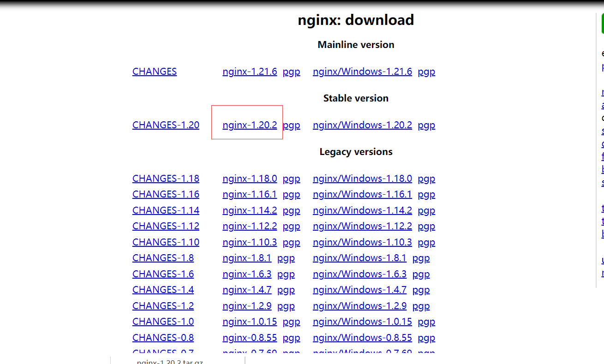The height and width of the screenshot is (364, 604).
Task: Download nginx-1.12.2 source
Action: 250,226
